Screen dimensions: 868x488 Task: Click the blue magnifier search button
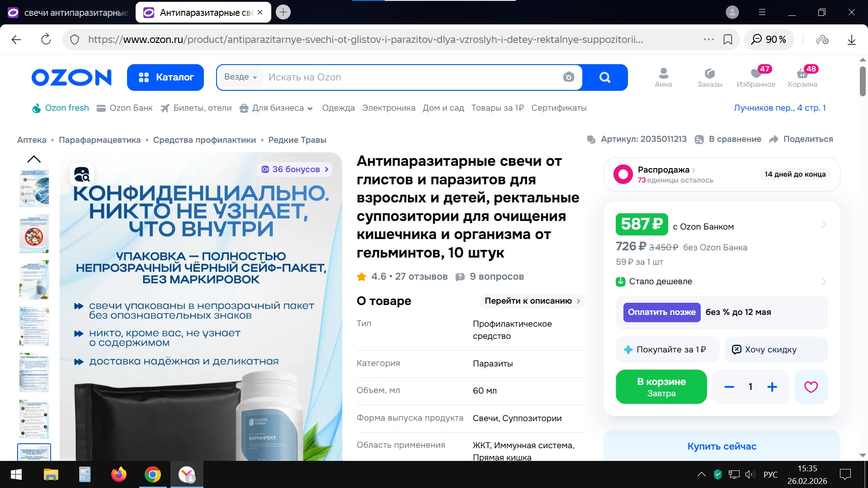click(x=605, y=77)
